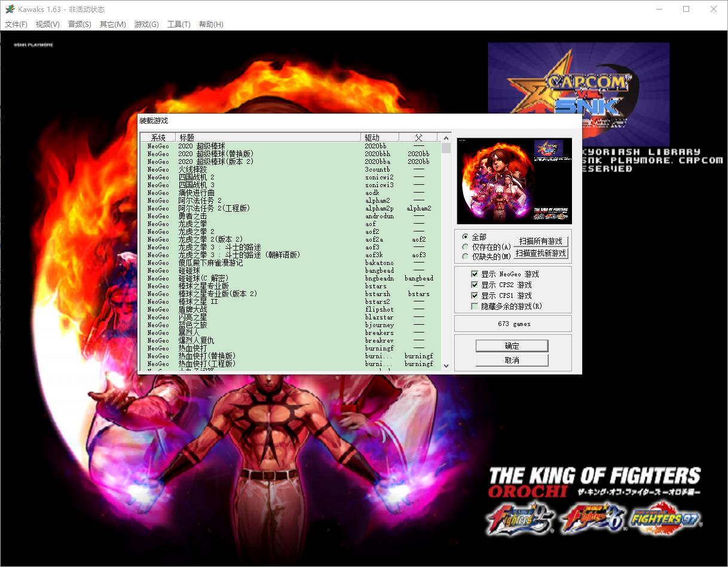
Task: Maximize the Kawaks window
Action: coord(686,10)
